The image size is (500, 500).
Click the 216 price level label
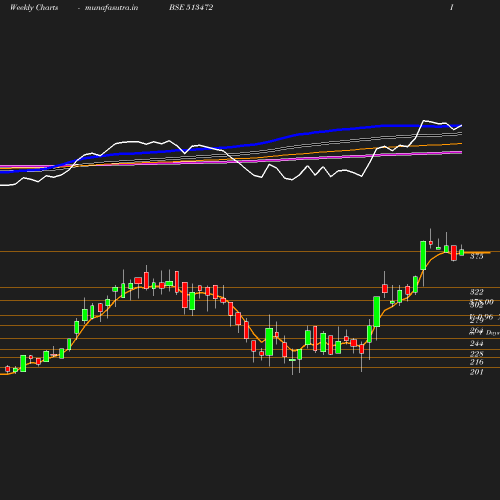point(477,362)
